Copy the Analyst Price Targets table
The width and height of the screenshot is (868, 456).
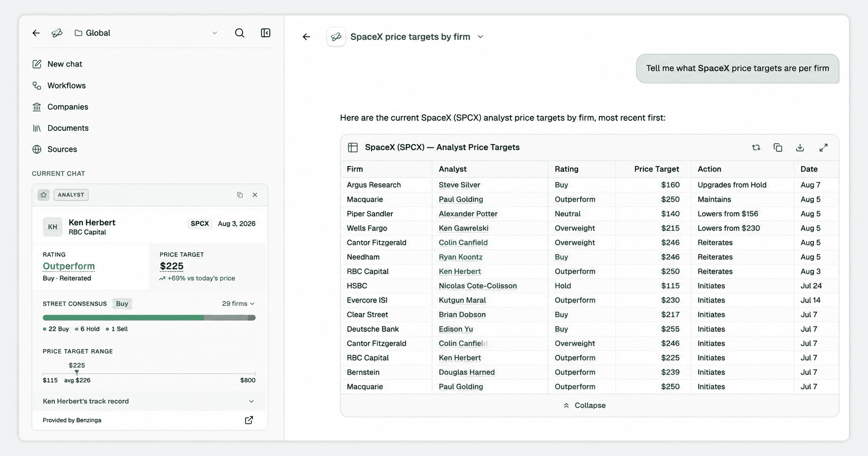pos(778,147)
